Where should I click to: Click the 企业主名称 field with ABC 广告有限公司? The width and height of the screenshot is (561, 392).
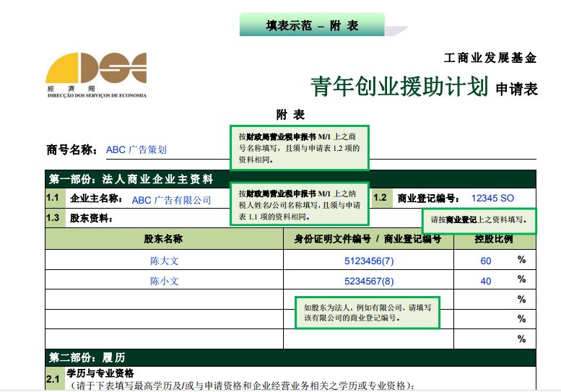pos(171,200)
